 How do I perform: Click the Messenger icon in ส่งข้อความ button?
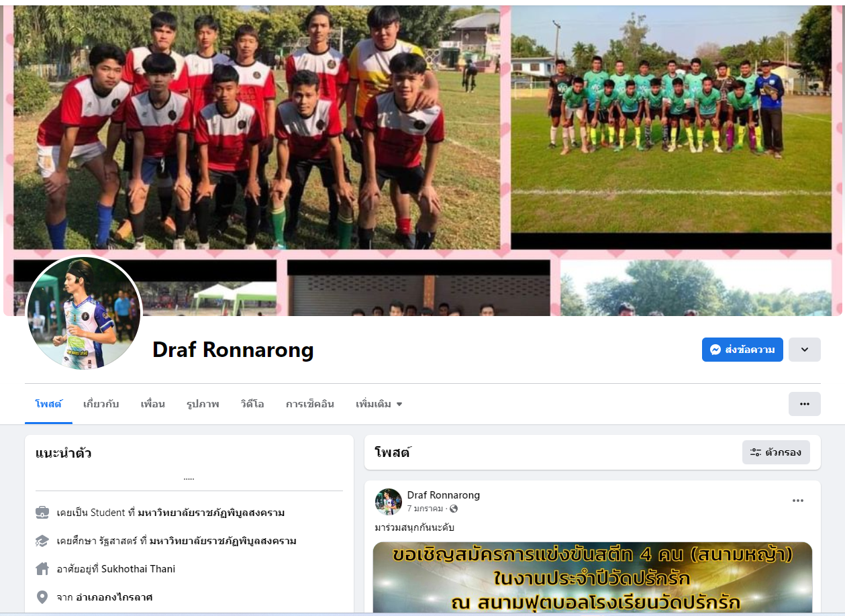715,350
